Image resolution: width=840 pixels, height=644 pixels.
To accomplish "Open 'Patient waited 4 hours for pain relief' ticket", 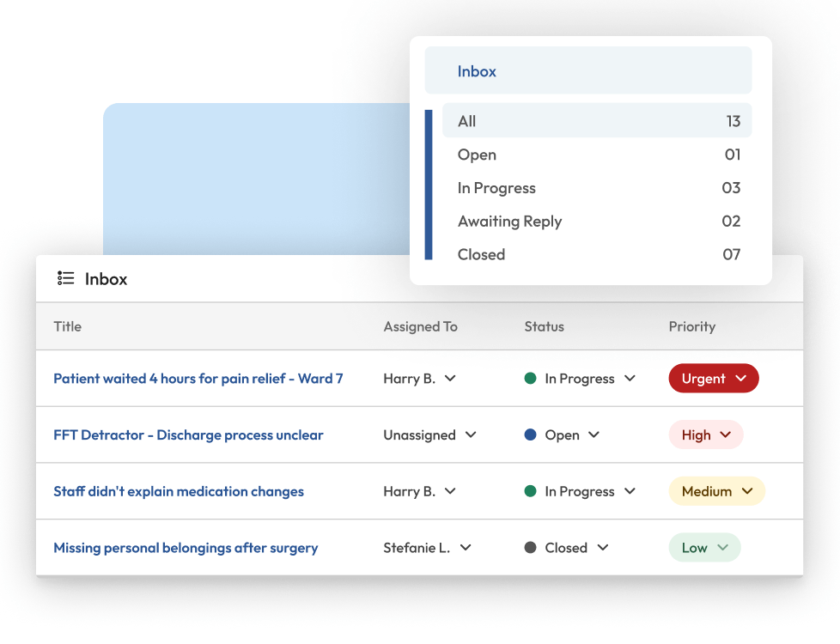I will (198, 379).
